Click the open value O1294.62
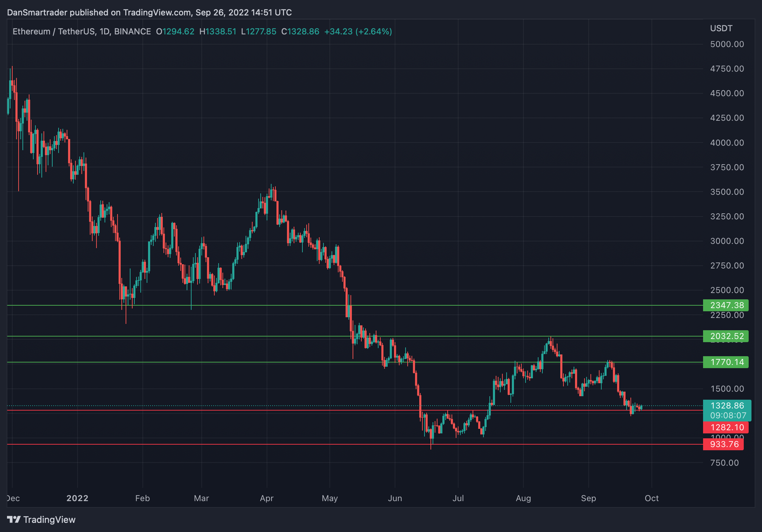The height and width of the screenshot is (532, 762). pyautogui.click(x=175, y=32)
